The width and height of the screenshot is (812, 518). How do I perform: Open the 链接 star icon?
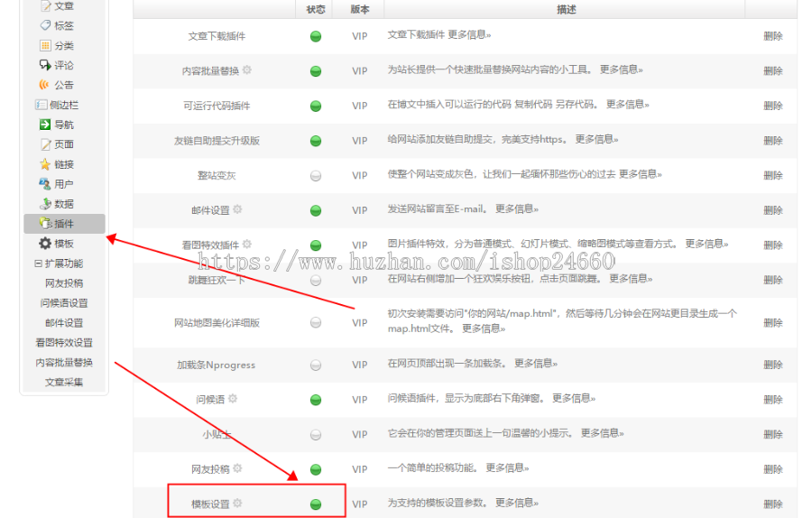click(x=46, y=164)
